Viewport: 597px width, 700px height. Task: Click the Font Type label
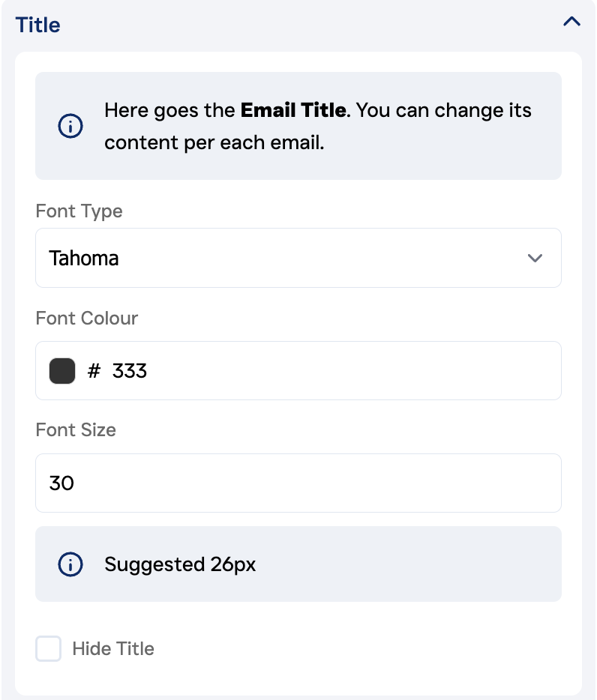pos(79,211)
